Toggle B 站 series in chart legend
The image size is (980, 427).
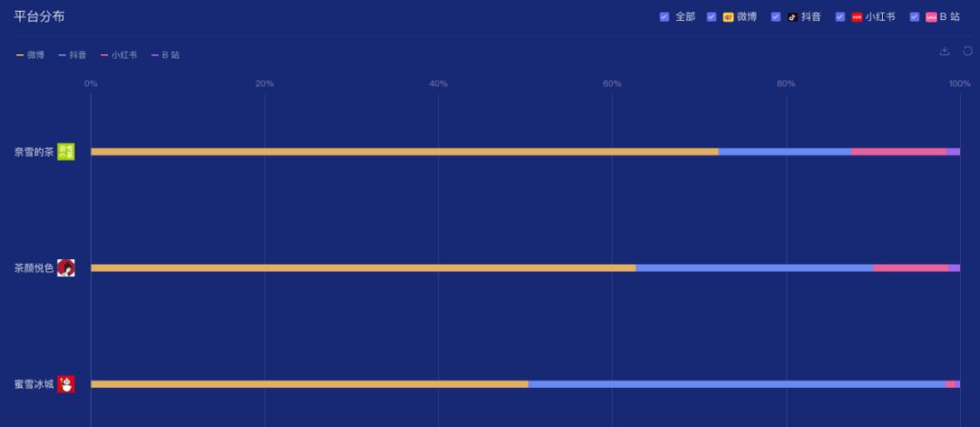pos(165,55)
